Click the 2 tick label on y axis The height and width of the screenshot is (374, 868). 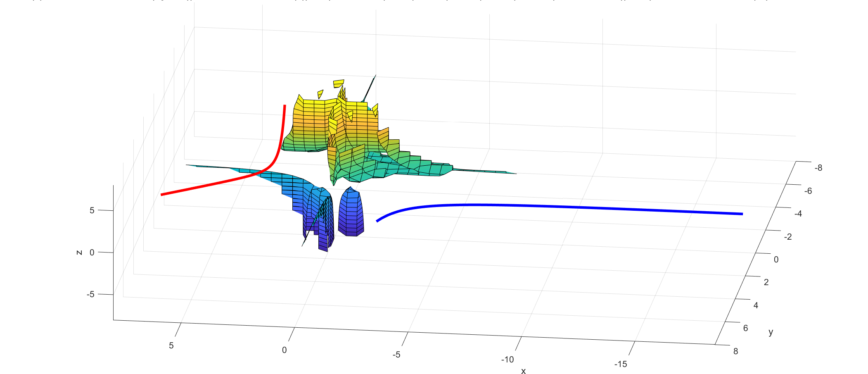[766, 282]
